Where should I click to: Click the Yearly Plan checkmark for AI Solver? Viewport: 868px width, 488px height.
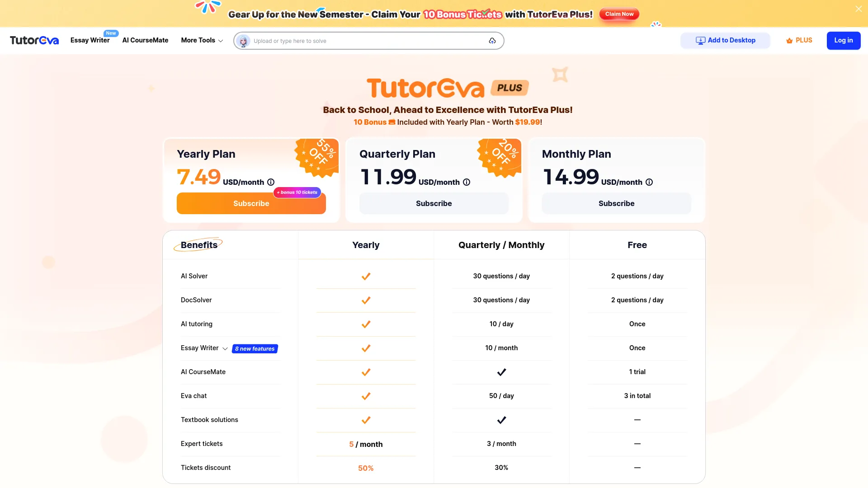click(366, 276)
